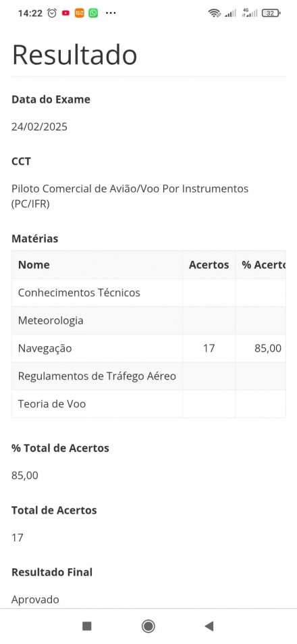Select the Teoria de Voo row
The width and height of the screenshot is (297, 644).
point(148,404)
